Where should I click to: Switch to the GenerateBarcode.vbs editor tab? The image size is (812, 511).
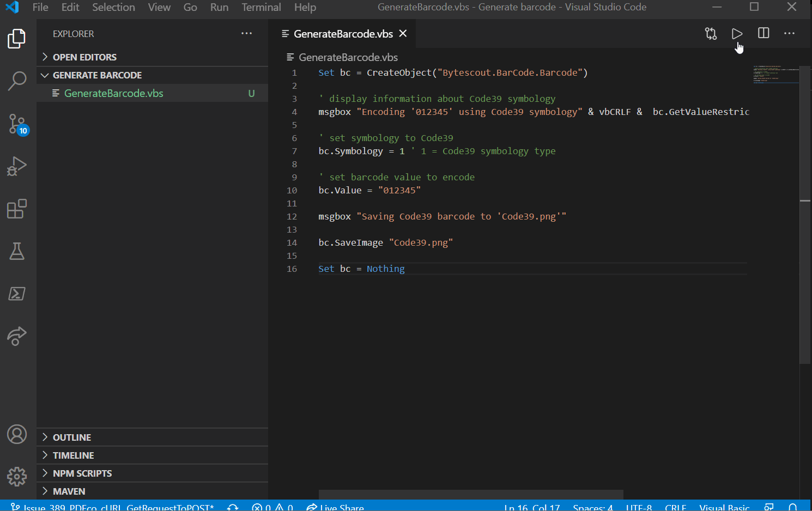pyautogui.click(x=342, y=33)
